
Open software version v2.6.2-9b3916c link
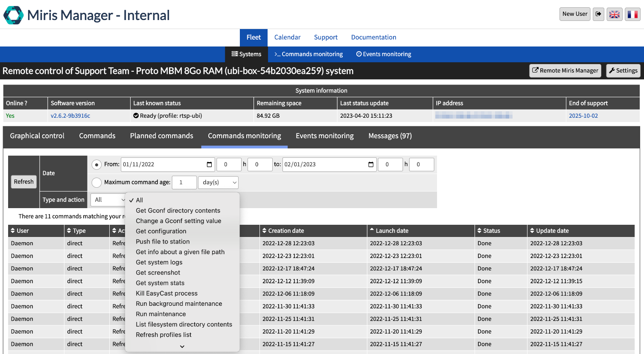pos(70,116)
